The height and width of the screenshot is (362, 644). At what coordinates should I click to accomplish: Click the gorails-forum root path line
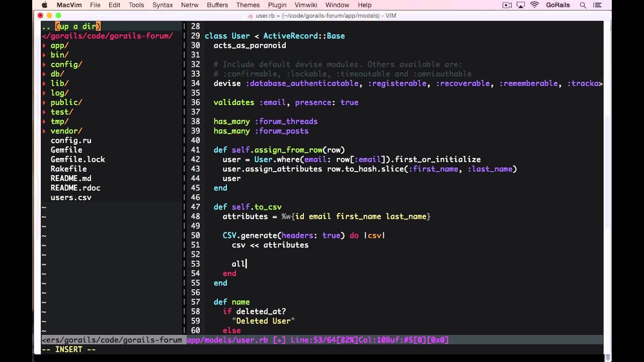coord(107,36)
